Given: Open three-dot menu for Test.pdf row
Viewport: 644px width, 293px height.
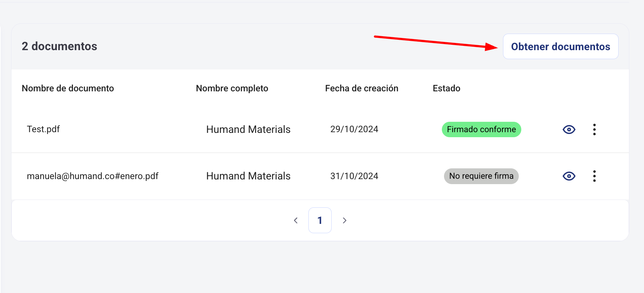Looking at the screenshot, I should coord(594,129).
